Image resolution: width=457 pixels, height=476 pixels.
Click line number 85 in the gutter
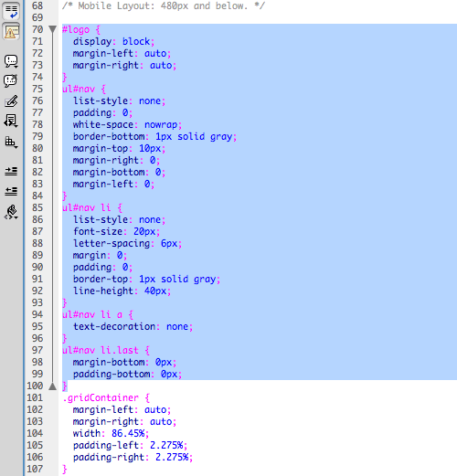point(37,207)
